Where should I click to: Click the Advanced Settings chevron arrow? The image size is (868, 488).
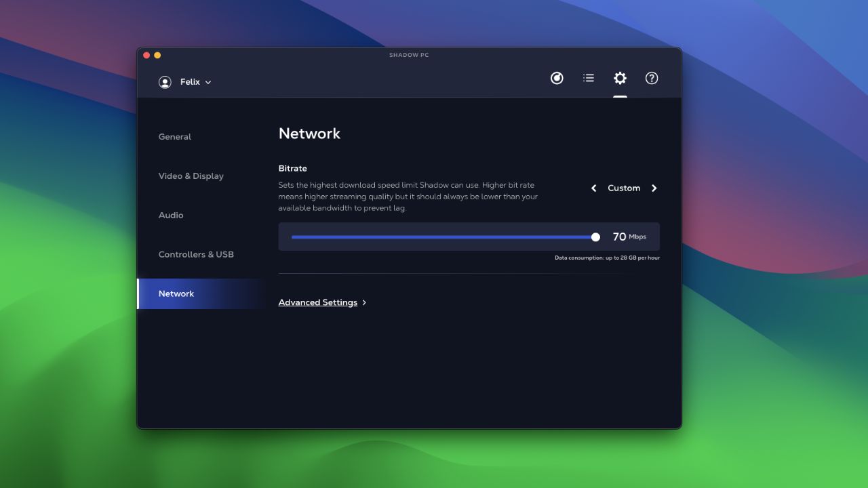[364, 302]
